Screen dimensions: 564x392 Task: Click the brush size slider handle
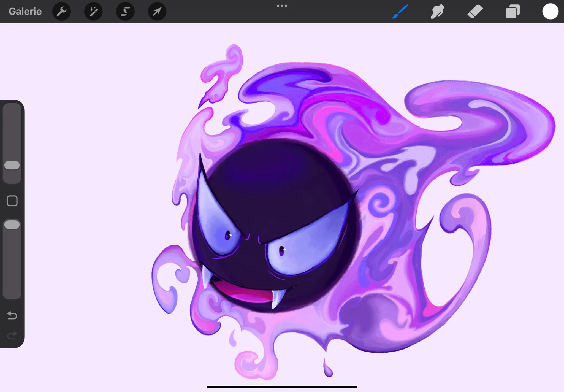[12, 165]
